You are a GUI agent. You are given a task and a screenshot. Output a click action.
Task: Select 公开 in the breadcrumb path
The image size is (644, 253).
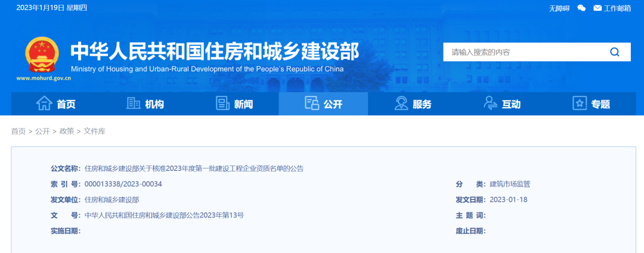pyautogui.click(x=42, y=131)
